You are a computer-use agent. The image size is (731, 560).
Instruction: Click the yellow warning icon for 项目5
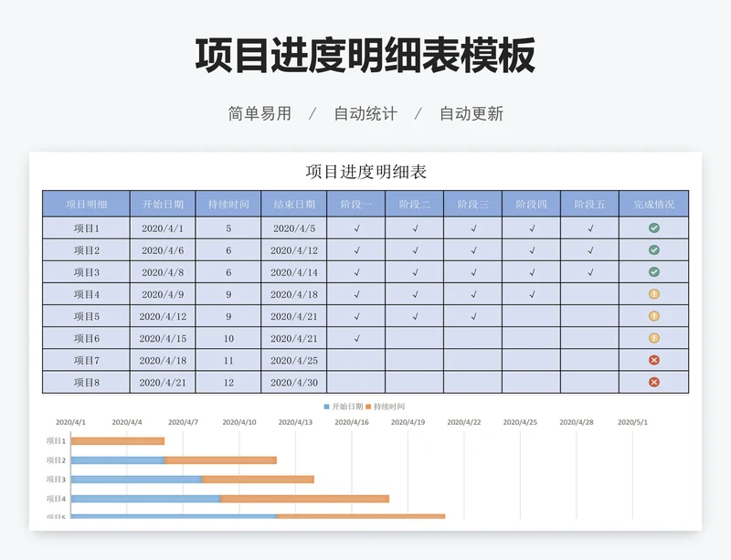coord(654,316)
